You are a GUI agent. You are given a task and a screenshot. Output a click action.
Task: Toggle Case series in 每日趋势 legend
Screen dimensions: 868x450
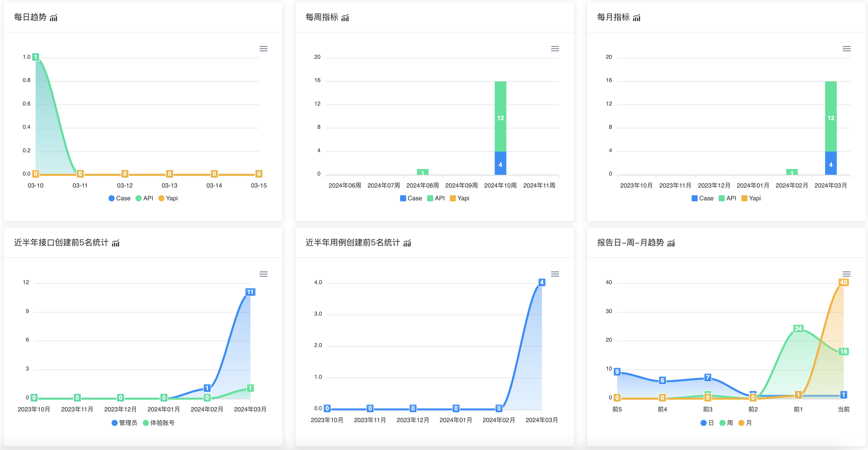click(x=119, y=198)
